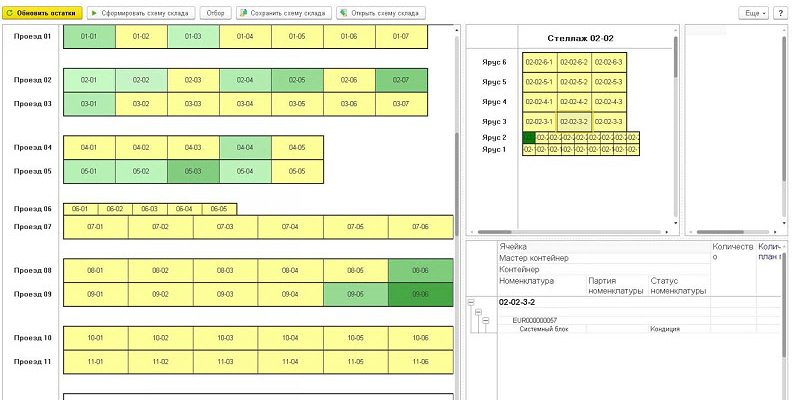Select warehouse cell 01-01
Viewport: 795px width, 400px height.
[89, 37]
